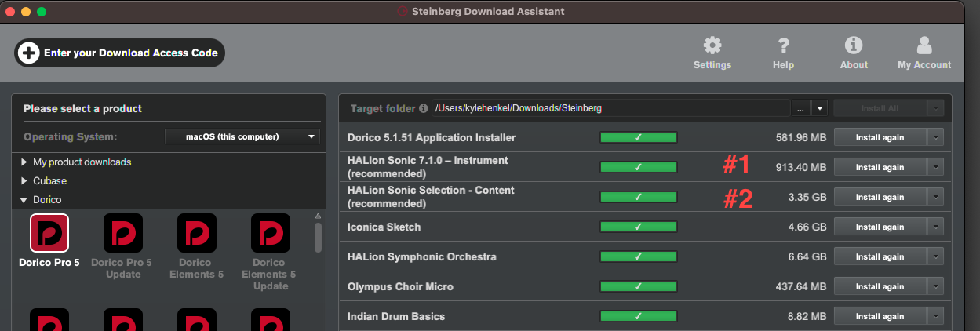The image size is (980, 331).
Task: Open dropdown arrow beside HALion Symphonic Orchestra's Install again
Action: [935, 256]
